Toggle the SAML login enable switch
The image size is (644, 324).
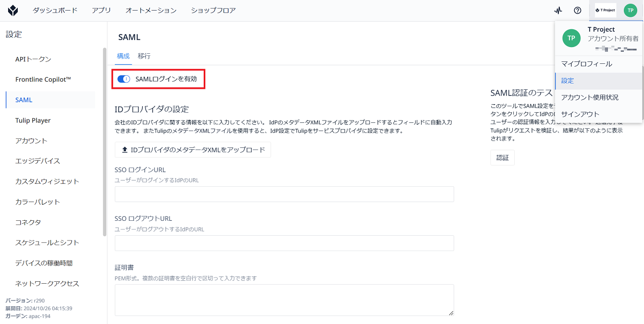[124, 79]
